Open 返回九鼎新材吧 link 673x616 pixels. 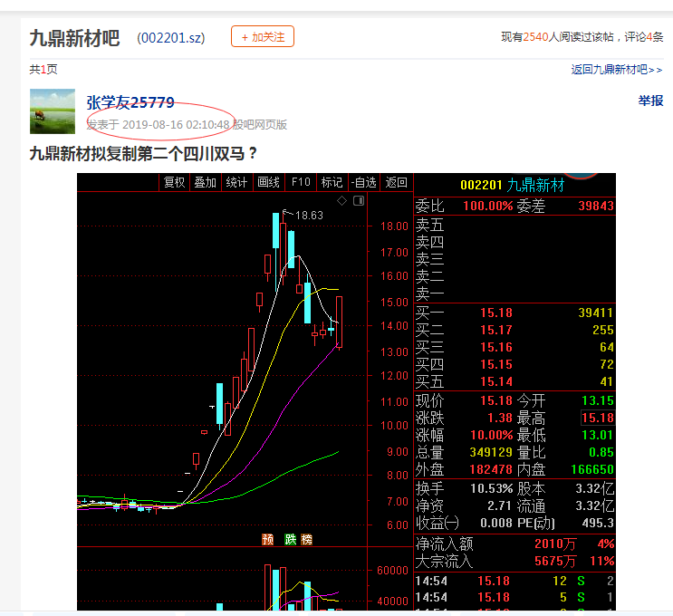[x=616, y=70]
